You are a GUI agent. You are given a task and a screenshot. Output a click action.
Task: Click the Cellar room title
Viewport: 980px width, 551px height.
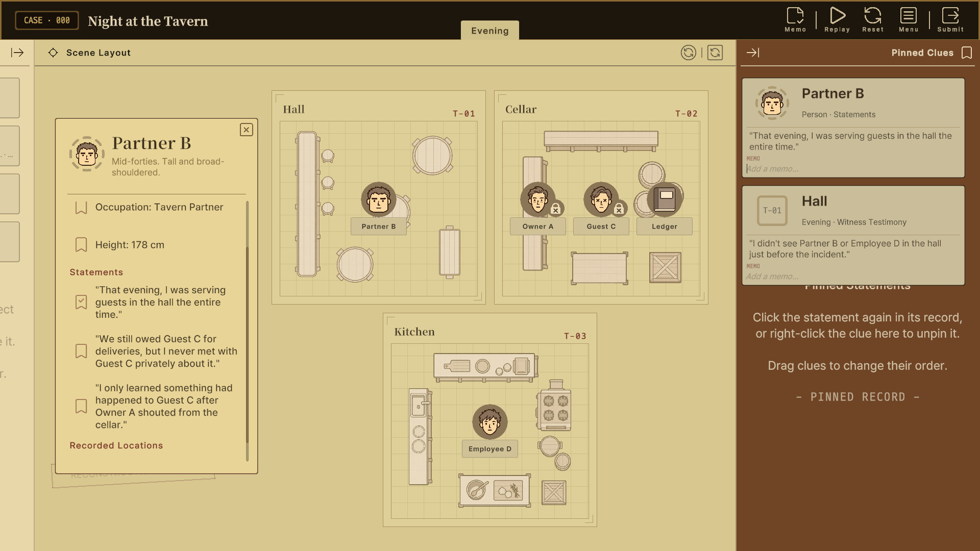point(521,109)
